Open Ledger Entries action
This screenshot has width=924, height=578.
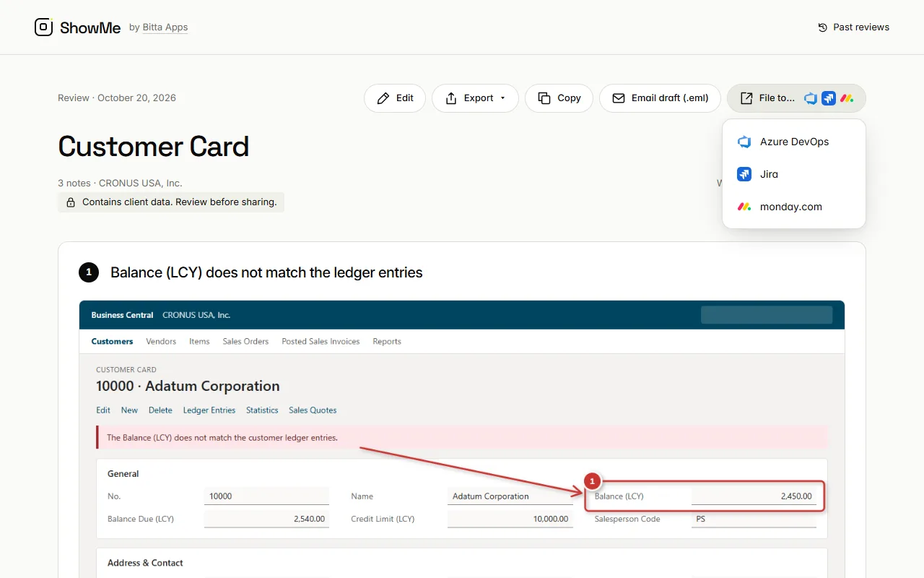(209, 410)
